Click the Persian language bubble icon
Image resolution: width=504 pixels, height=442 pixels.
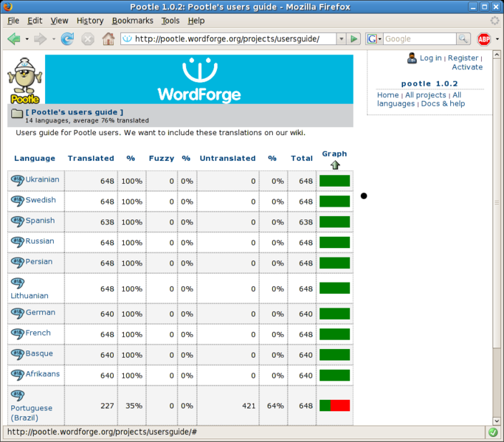click(18, 262)
